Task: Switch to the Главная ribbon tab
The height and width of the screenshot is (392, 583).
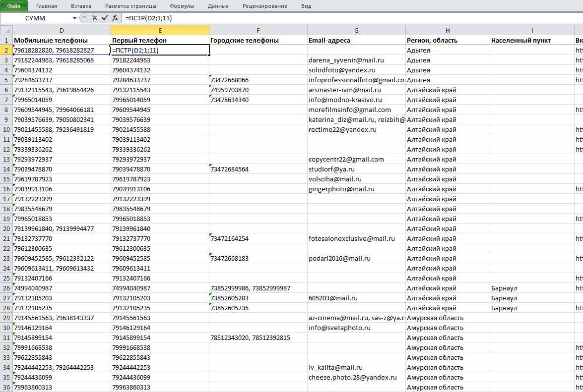Action: pos(47,6)
